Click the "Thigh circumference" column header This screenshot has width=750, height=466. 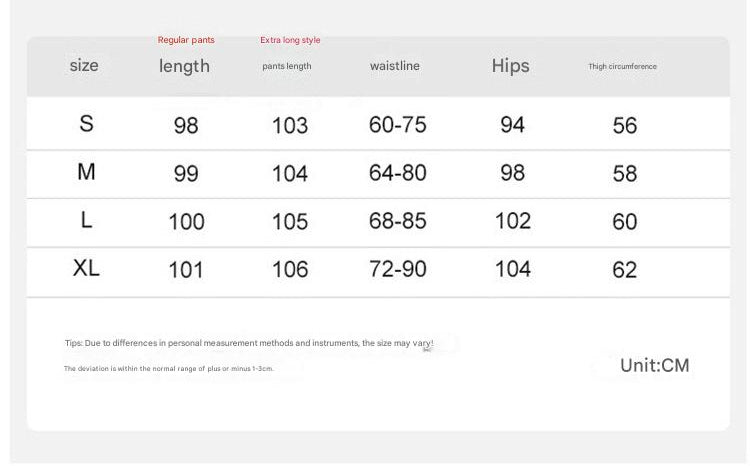(x=622, y=66)
